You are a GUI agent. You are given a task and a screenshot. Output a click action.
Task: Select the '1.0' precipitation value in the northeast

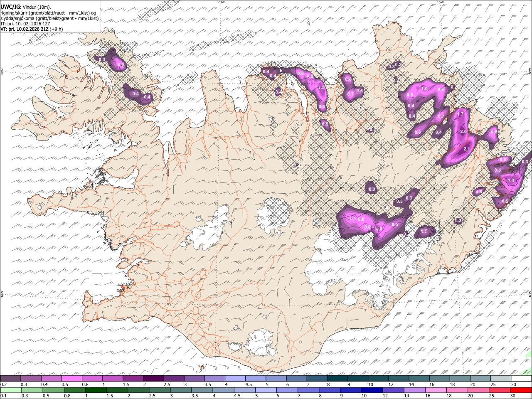pyautogui.click(x=424, y=89)
